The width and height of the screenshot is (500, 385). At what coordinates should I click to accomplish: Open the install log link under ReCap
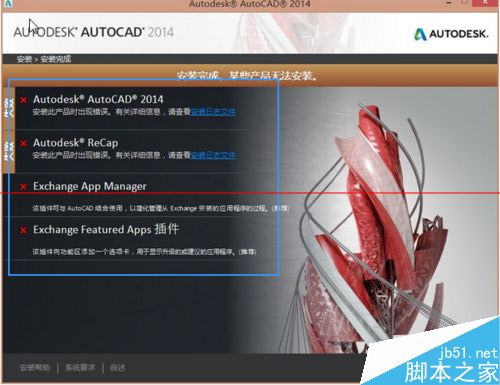pyautogui.click(x=213, y=155)
